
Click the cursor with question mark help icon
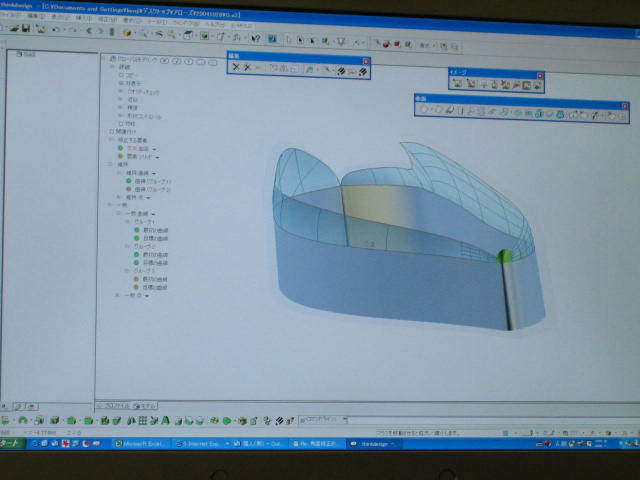pyautogui.click(x=256, y=38)
